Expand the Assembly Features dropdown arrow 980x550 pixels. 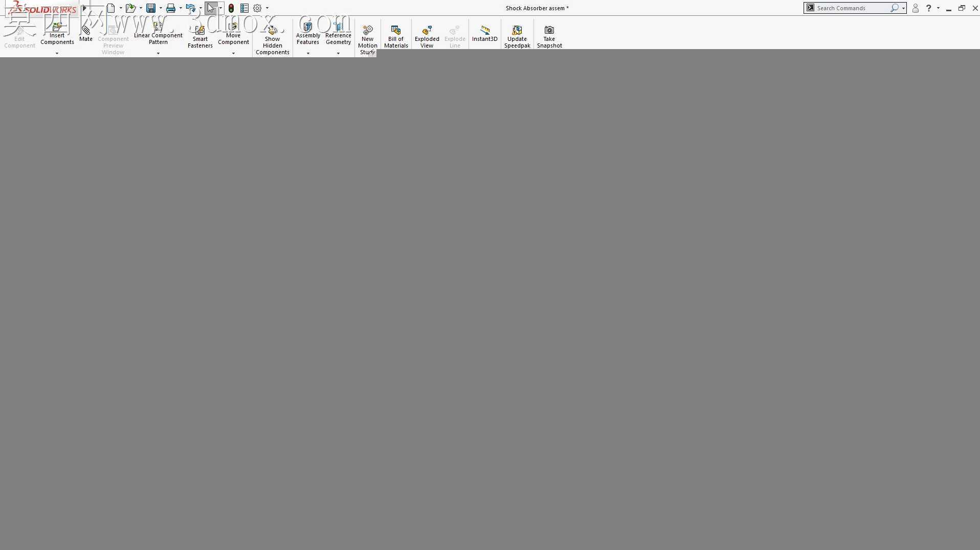point(308,53)
